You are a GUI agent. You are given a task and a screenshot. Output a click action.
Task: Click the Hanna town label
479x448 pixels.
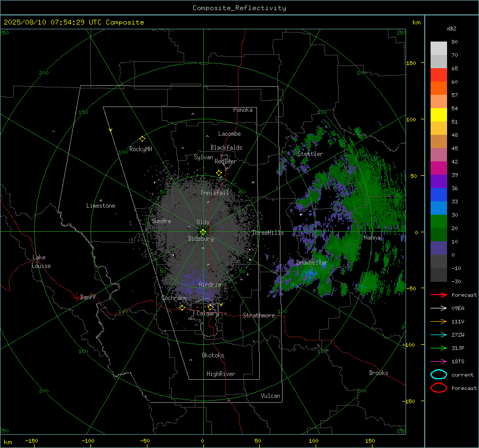[372, 238]
